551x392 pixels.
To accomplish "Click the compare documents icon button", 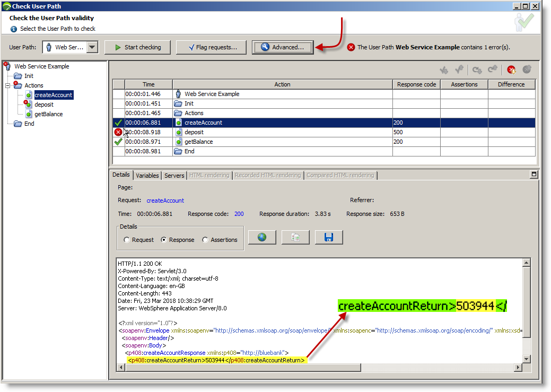I will tap(295, 237).
